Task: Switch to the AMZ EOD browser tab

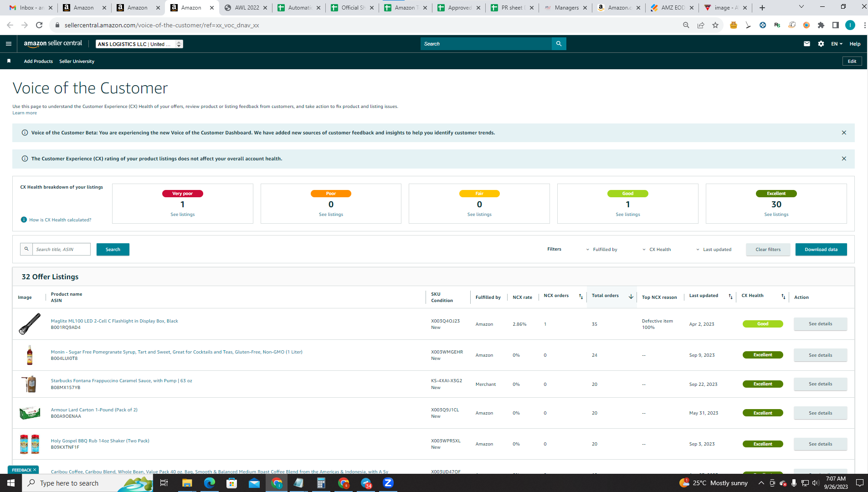Action: point(673,8)
